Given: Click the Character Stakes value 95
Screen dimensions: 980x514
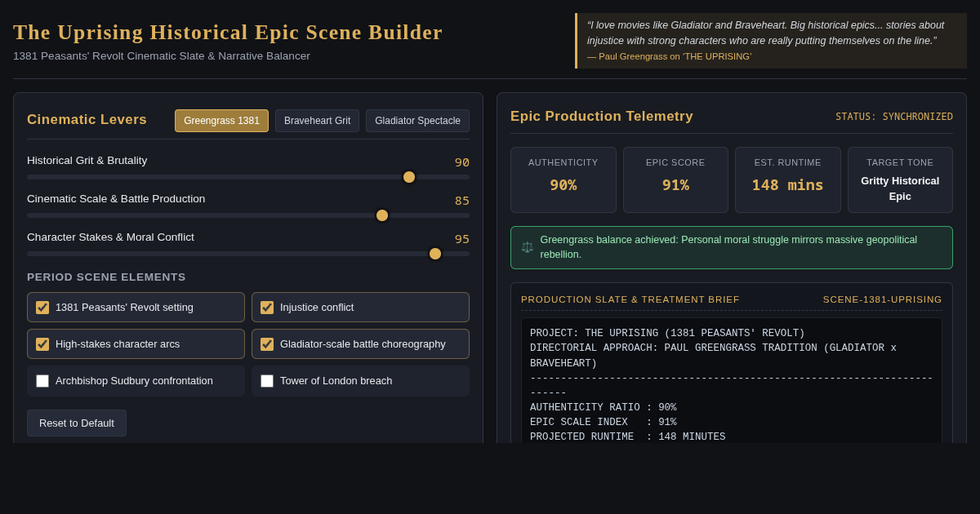Looking at the screenshot, I should pyautogui.click(x=462, y=239).
